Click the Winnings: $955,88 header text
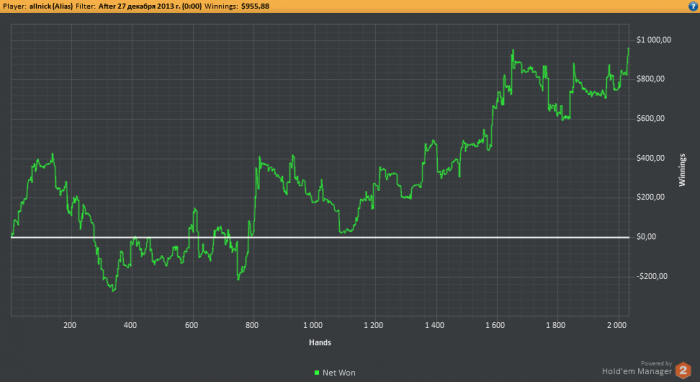700x382 pixels. pos(237,6)
